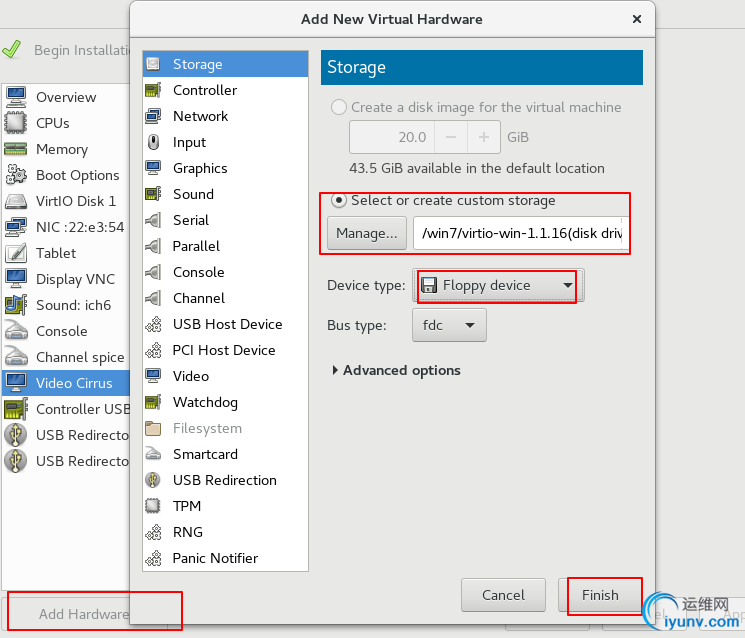Pick the Panic Notifier icon
The height and width of the screenshot is (638, 745).
point(153,558)
